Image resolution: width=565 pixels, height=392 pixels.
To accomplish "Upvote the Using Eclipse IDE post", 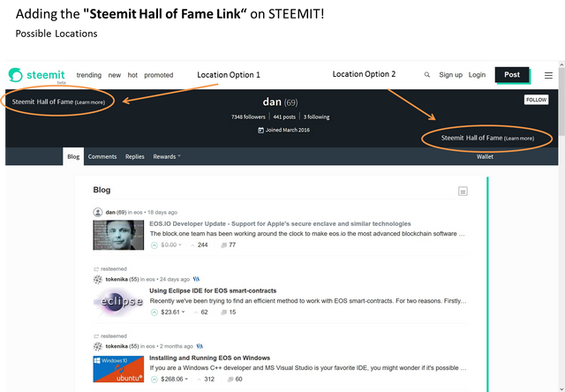I will [x=154, y=313].
